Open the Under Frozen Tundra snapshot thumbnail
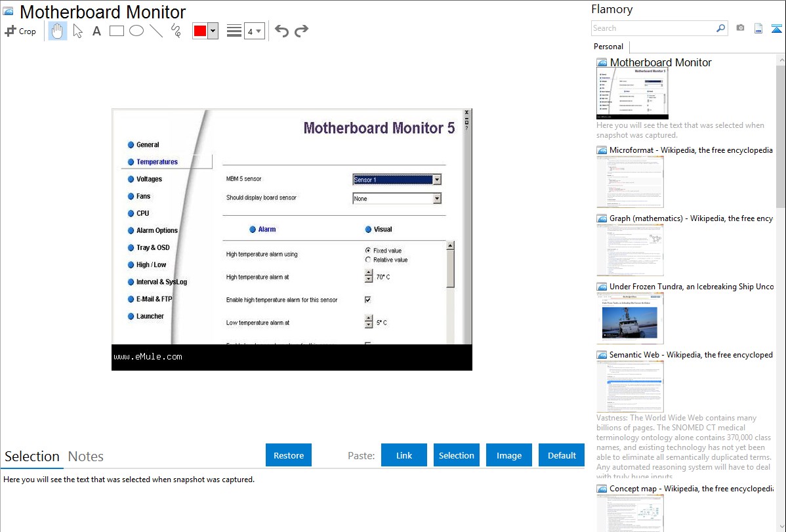Image resolution: width=786 pixels, height=532 pixels. click(x=630, y=318)
